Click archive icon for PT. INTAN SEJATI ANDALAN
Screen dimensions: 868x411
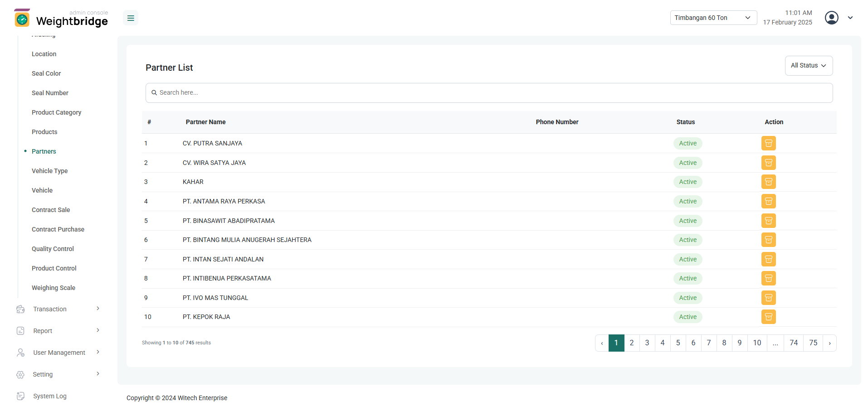(x=768, y=259)
